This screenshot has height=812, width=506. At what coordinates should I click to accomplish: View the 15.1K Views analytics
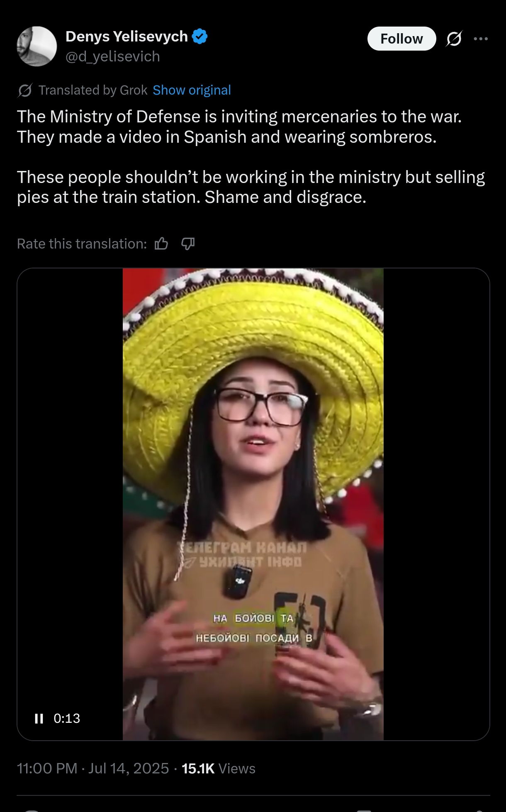[x=219, y=768]
